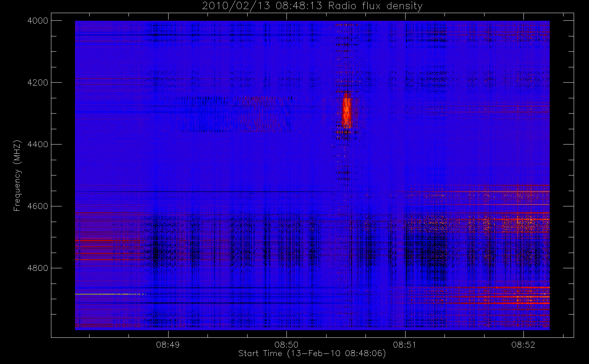Select the 4000 frequency tick label
589x364 pixels.
pyautogui.click(x=38, y=21)
